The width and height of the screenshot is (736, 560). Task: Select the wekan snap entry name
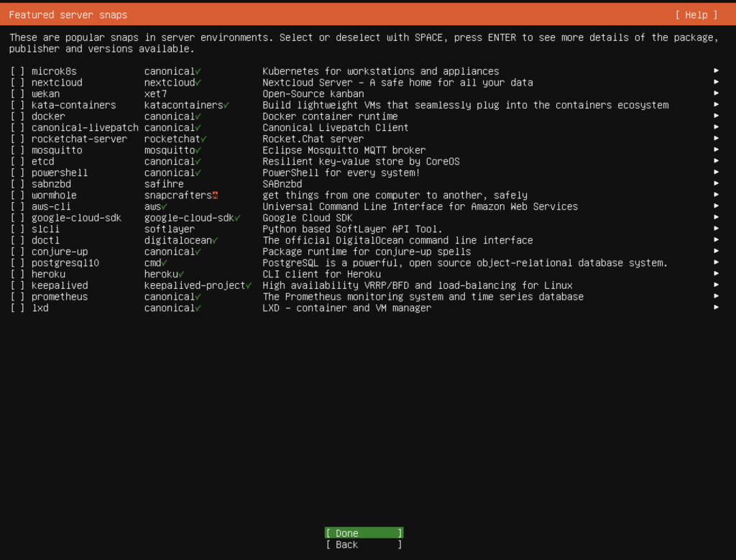45,93
